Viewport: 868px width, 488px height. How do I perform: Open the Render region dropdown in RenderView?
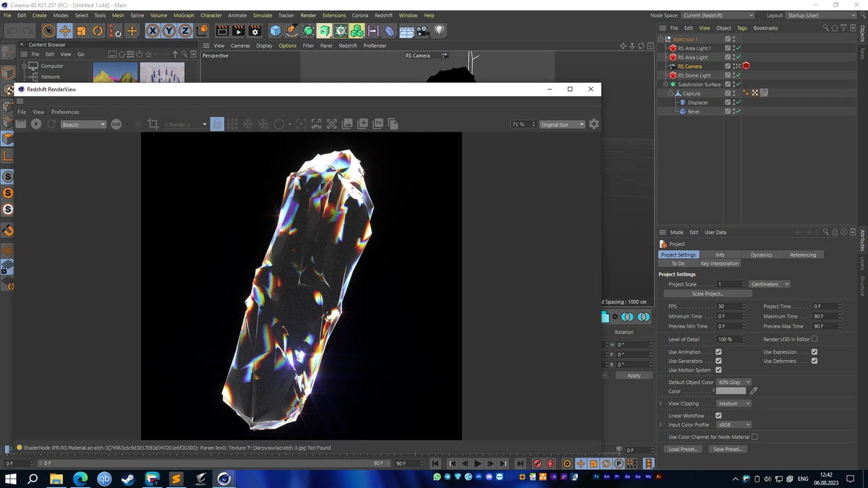click(x=186, y=124)
